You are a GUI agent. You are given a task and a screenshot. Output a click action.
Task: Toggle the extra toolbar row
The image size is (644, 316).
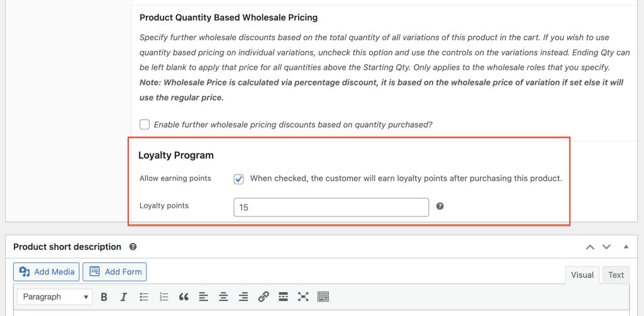[x=323, y=297]
